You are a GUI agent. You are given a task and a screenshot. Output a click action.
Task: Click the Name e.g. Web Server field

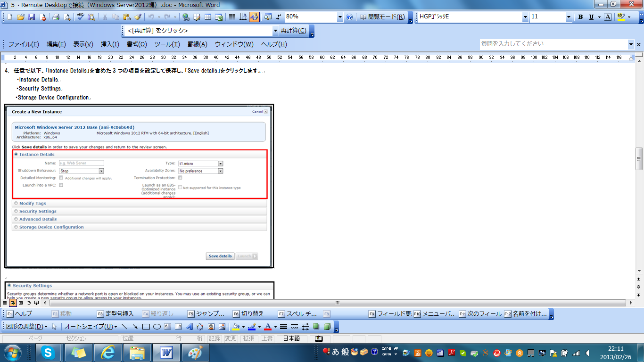point(81,163)
